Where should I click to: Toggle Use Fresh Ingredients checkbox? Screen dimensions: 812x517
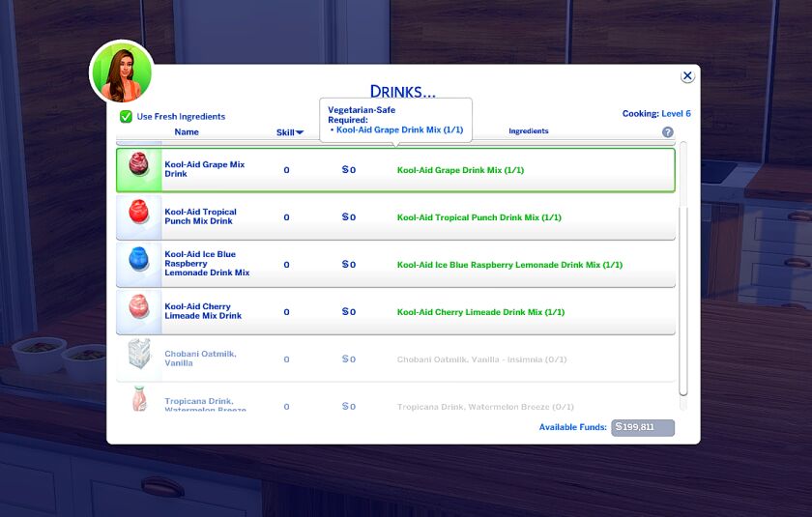pyautogui.click(x=126, y=116)
